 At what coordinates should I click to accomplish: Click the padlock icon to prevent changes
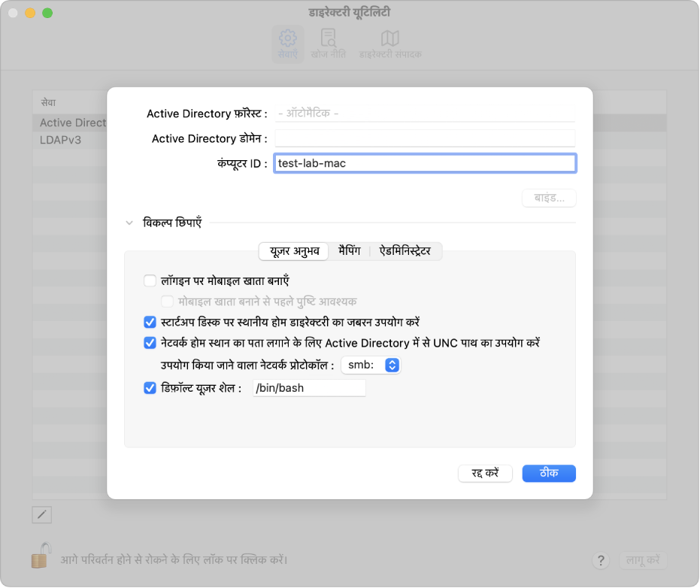tap(41, 555)
